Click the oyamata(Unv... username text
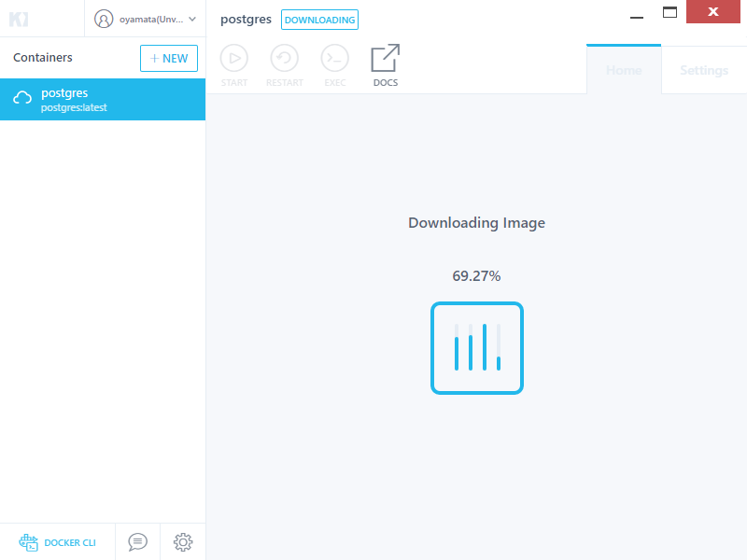This screenshot has width=747, height=560. point(151,20)
